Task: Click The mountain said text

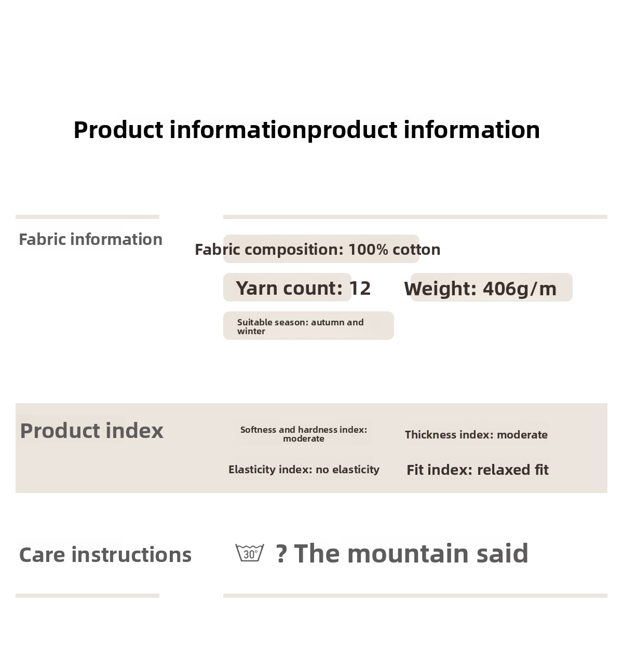Action: pyautogui.click(x=411, y=553)
